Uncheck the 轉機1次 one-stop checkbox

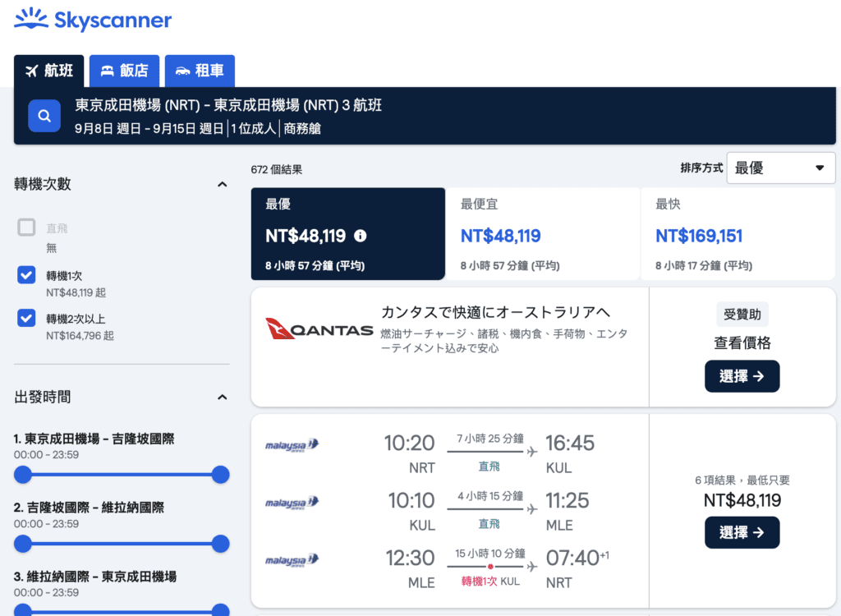click(x=26, y=274)
